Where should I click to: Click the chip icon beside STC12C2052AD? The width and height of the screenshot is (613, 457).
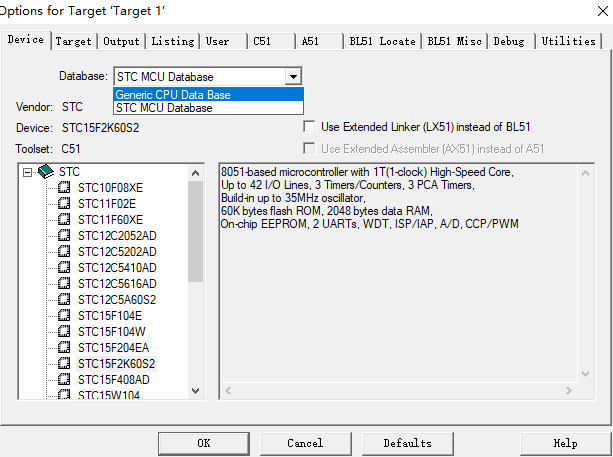[64, 235]
